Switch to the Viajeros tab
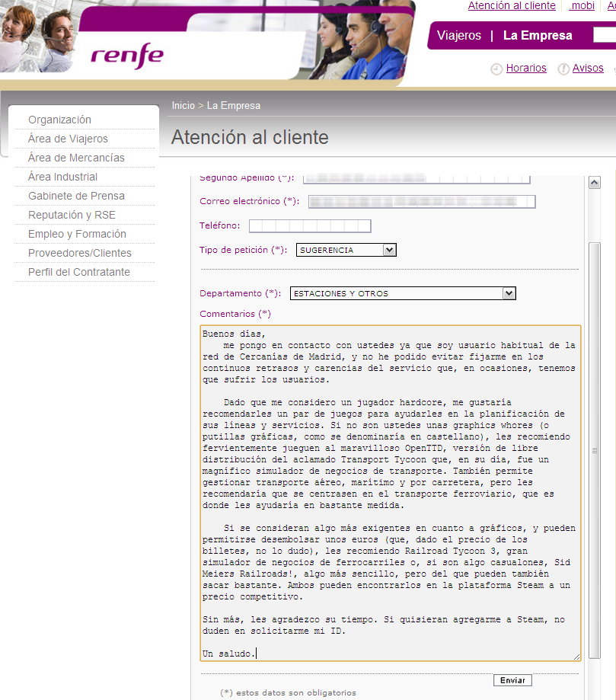Viewport: 616px width, 700px height. (x=459, y=36)
